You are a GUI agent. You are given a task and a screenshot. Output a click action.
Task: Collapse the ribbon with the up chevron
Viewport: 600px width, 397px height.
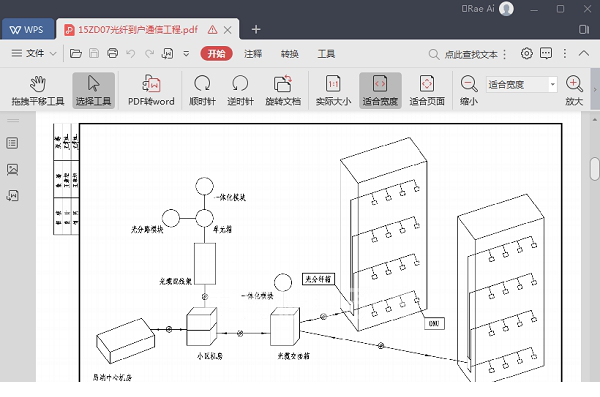(x=584, y=53)
